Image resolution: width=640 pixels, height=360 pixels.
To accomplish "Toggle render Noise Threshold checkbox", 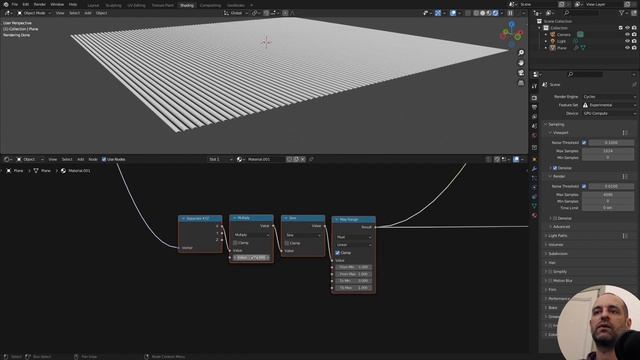I will click(x=584, y=186).
